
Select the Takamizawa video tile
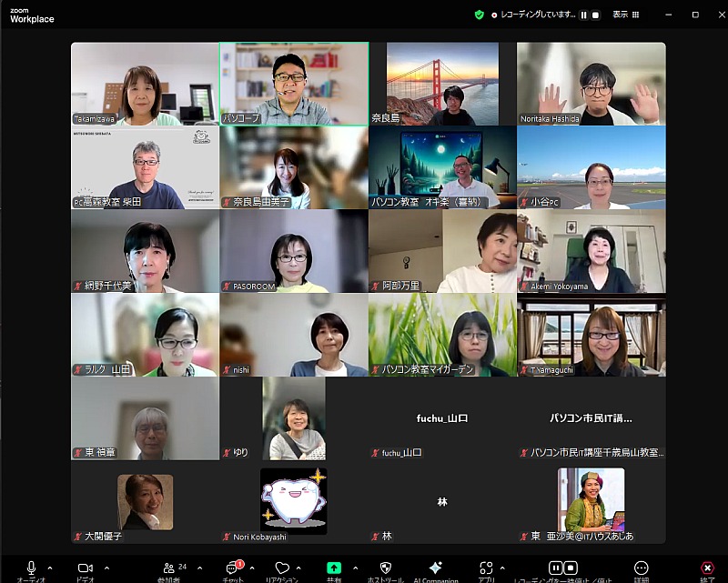[x=145, y=84]
